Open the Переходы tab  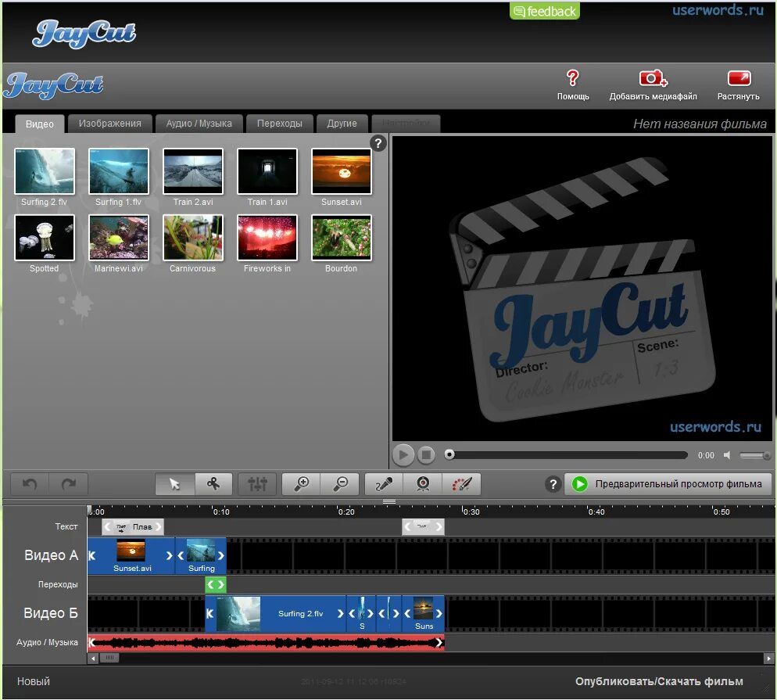[280, 124]
